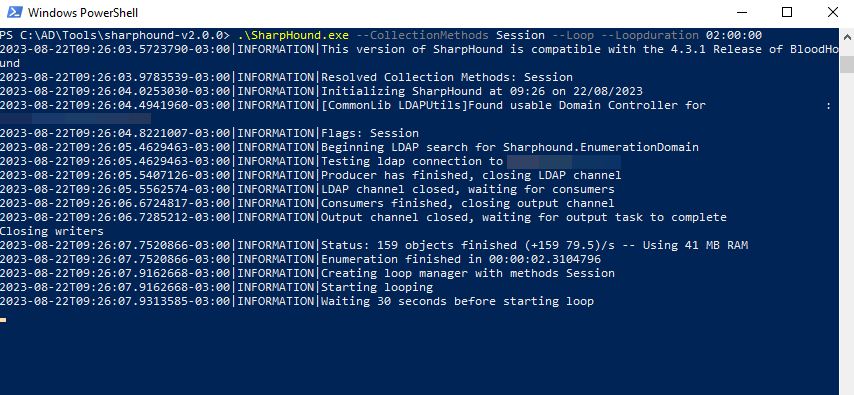This screenshot has width=854, height=395.
Task: Click the PowerShell icon in title bar
Action: [x=14, y=12]
